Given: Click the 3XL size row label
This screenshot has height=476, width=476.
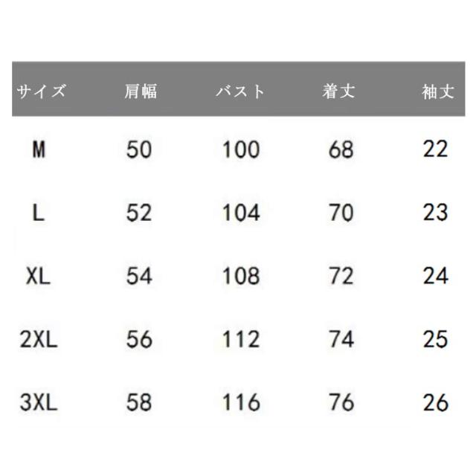Looking at the screenshot, I should click(39, 403).
